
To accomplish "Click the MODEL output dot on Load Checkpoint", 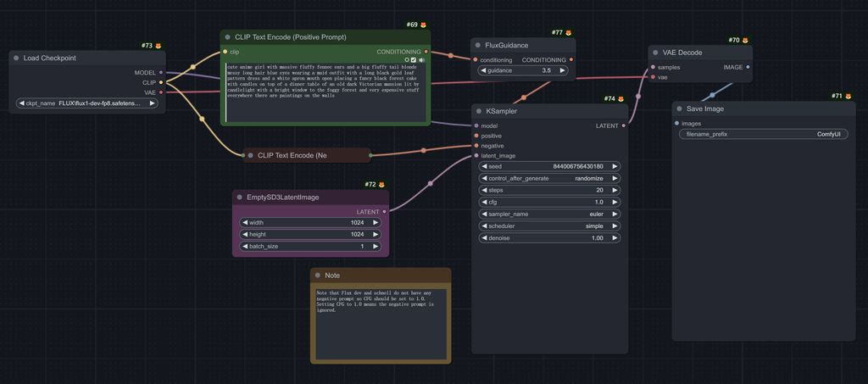I will [x=161, y=73].
